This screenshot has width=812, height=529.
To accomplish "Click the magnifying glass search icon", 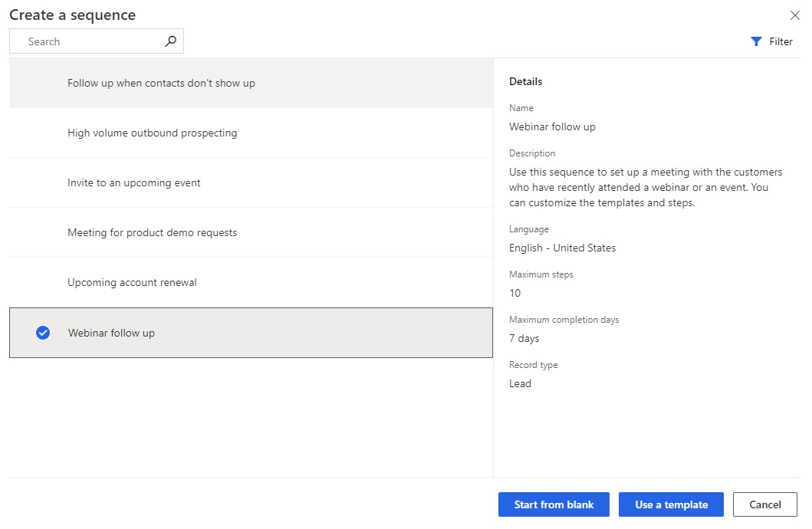I will [x=170, y=41].
